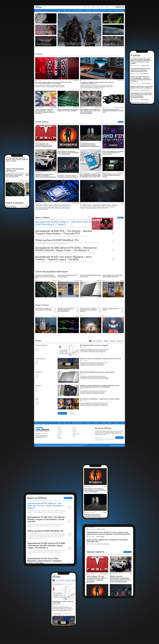Click the search magnifier icon in the footer bar
Screen dimensions: 159x644
[36, 423]
